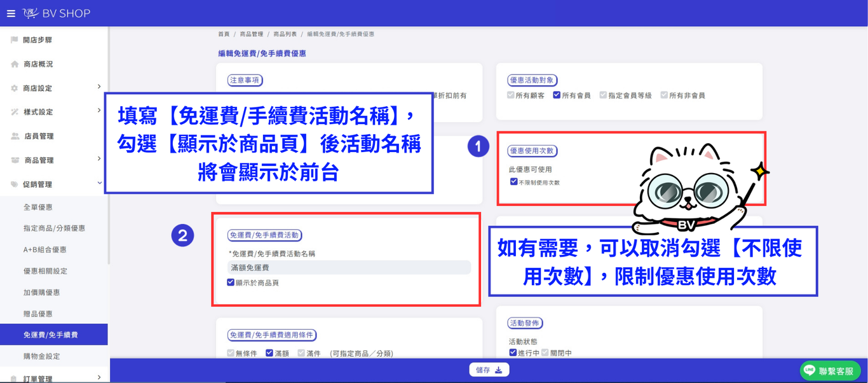Open 購物金設定 in the sidebar
Image resolution: width=868 pixels, height=383 pixels.
(x=41, y=356)
